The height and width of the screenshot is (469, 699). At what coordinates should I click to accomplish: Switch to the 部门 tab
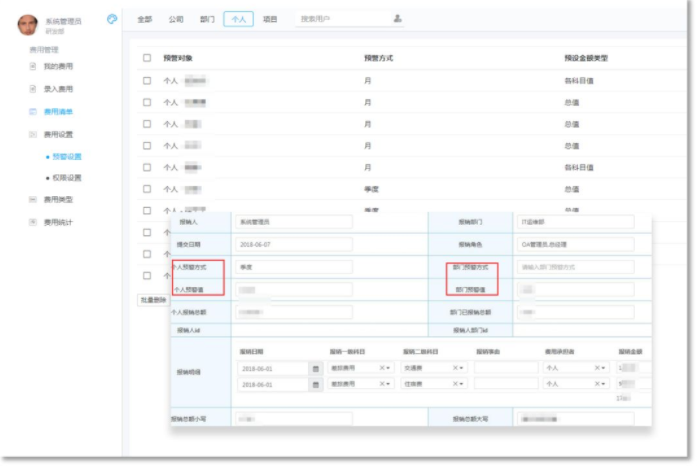pos(207,19)
